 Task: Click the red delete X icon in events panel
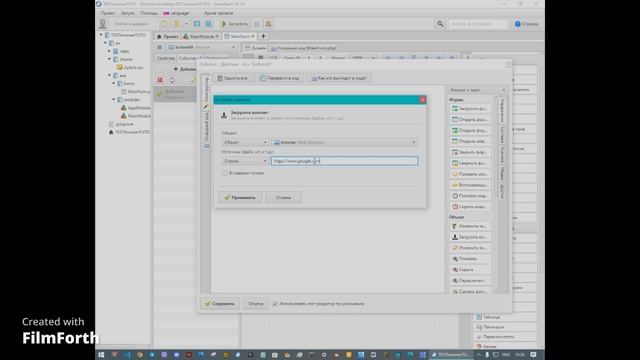click(160, 80)
